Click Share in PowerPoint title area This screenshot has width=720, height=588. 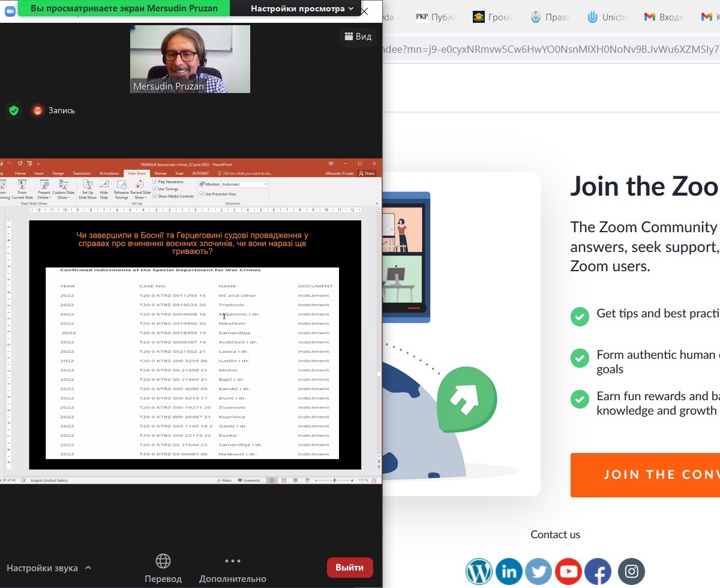coord(366,173)
